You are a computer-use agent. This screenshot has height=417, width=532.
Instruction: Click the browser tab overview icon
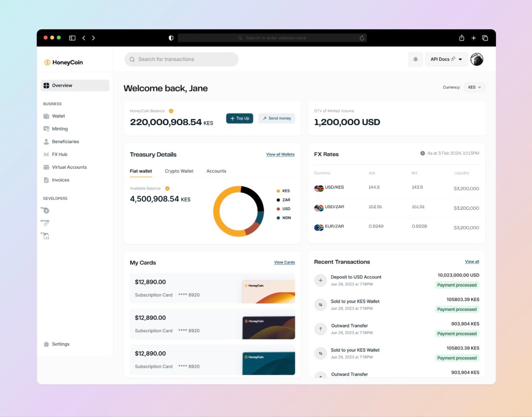485,38
